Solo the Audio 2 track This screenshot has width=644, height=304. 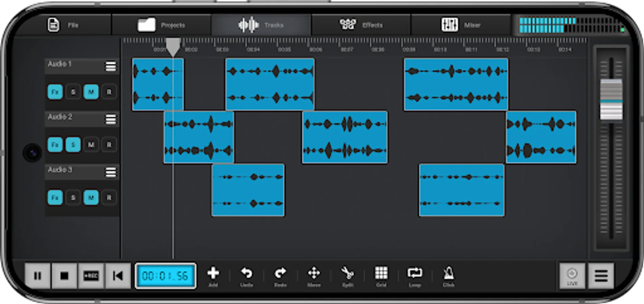point(73,145)
